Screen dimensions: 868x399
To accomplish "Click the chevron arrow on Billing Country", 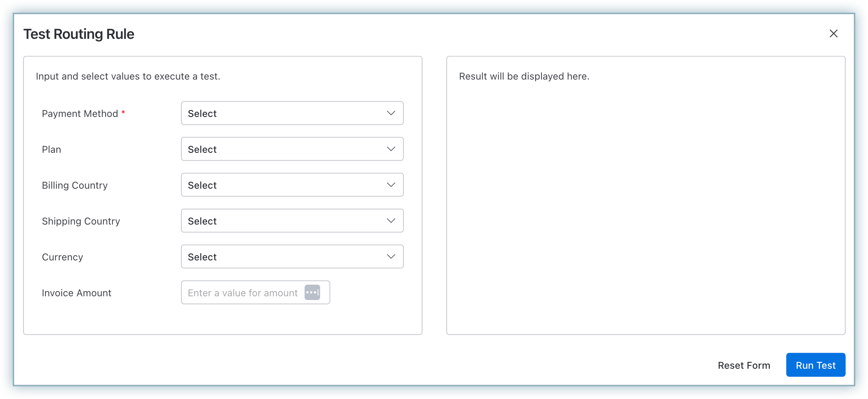I will pos(391,185).
